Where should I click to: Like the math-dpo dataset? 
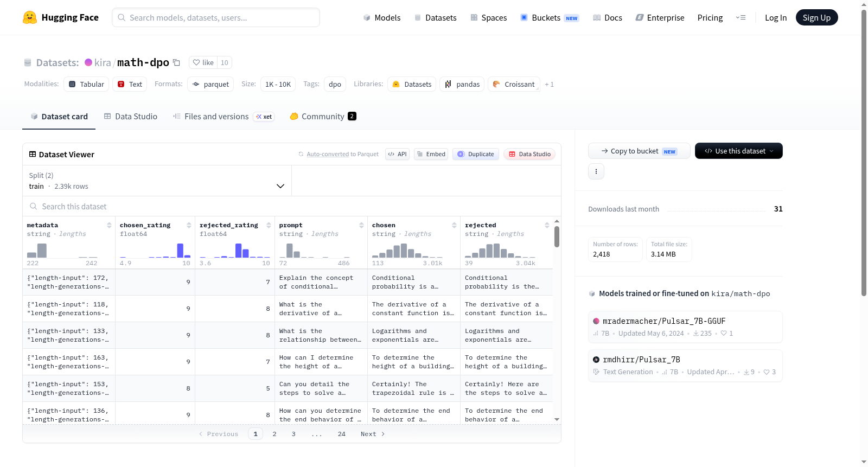click(x=203, y=62)
